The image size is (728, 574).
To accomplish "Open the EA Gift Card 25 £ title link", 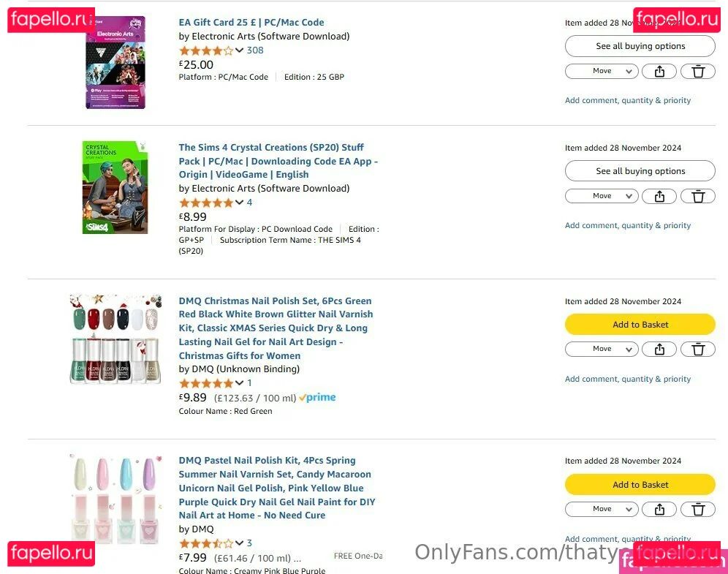I will [x=251, y=23].
